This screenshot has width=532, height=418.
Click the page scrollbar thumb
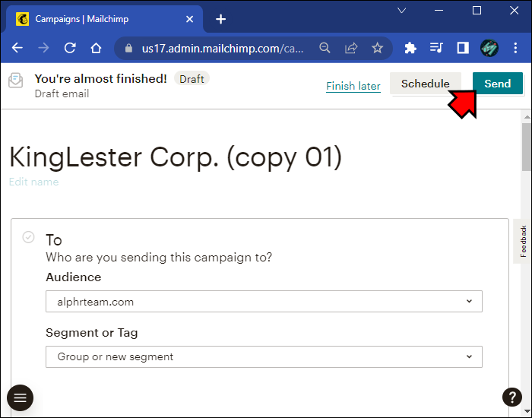[x=527, y=147]
